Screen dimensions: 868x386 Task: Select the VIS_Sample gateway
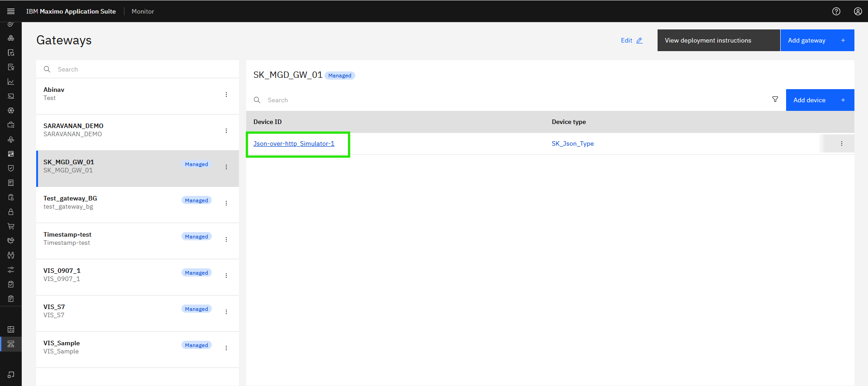tap(138, 349)
